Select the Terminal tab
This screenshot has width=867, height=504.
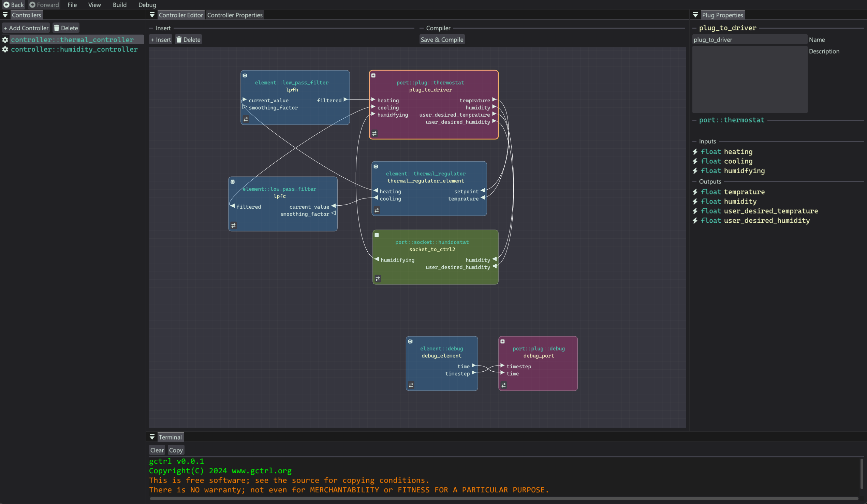170,437
